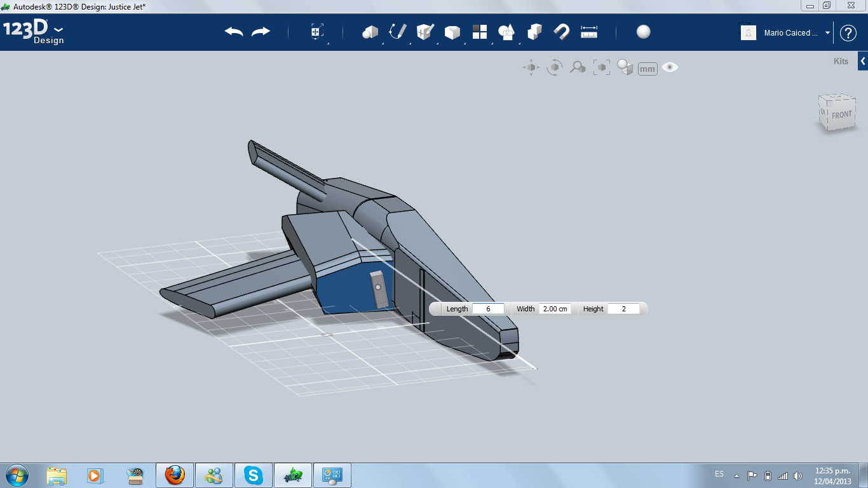This screenshot has height=488, width=868.
Task: Open the Construct tool menu
Action: click(x=424, y=32)
